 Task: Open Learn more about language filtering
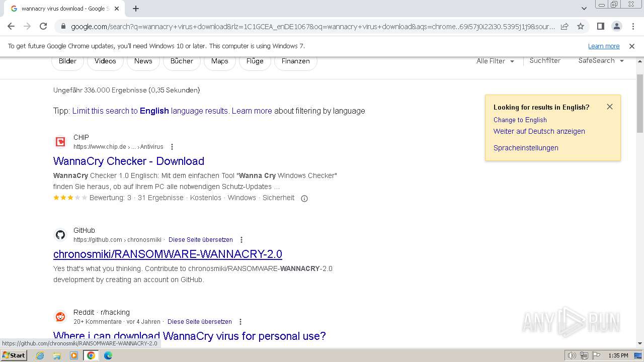coord(252,111)
